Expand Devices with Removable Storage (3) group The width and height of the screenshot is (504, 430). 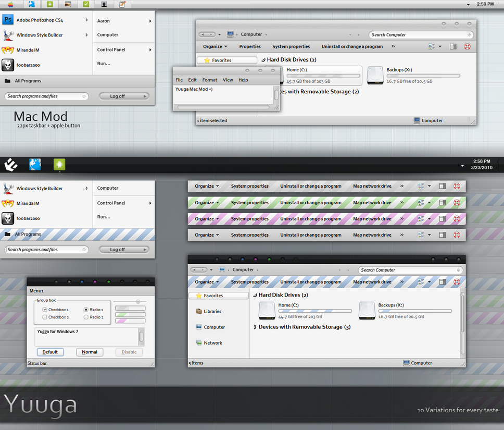coord(305,327)
